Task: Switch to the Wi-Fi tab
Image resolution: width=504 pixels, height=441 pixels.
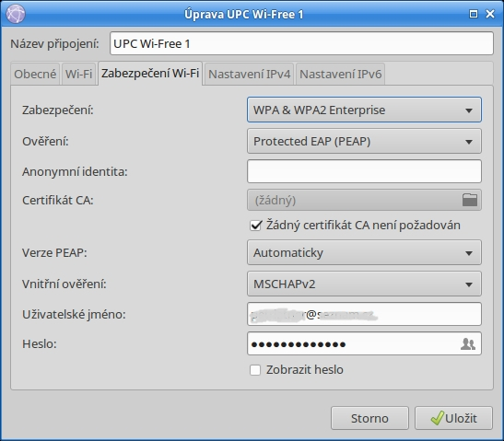Action: click(78, 74)
